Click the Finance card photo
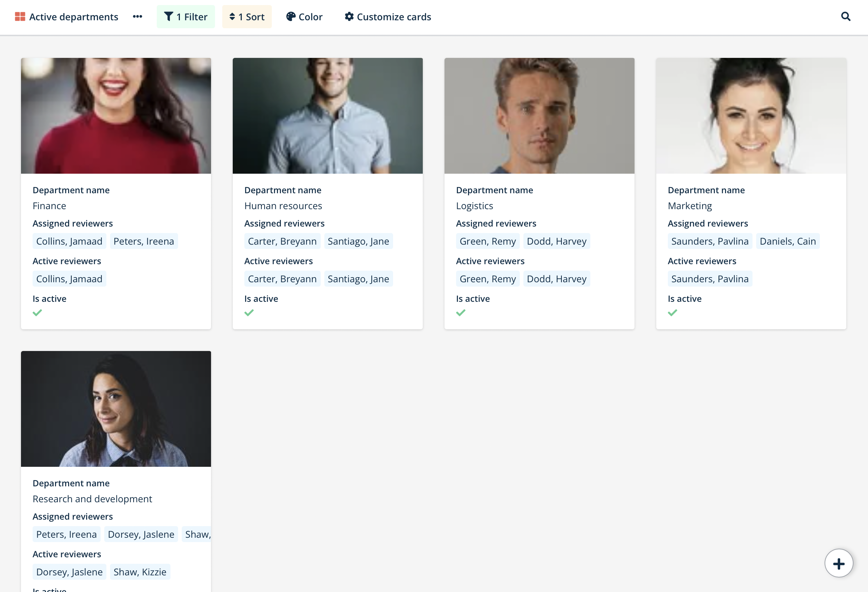The width and height of the screenshot is (868, 592). click(116, 116)
